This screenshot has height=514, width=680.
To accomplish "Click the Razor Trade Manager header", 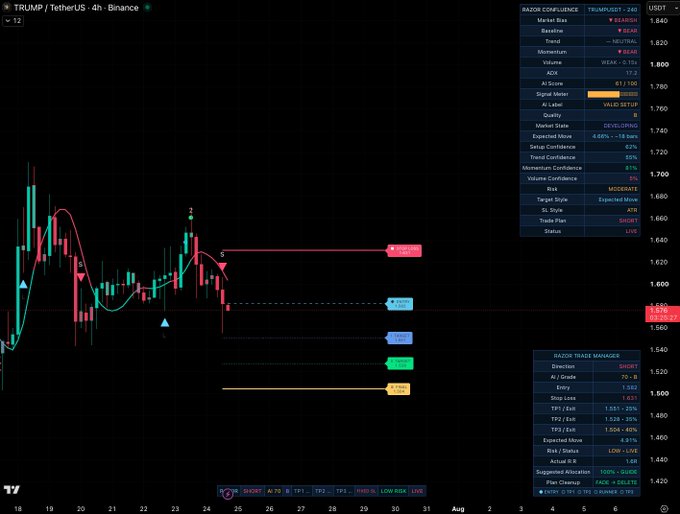I will pos(586,356).
